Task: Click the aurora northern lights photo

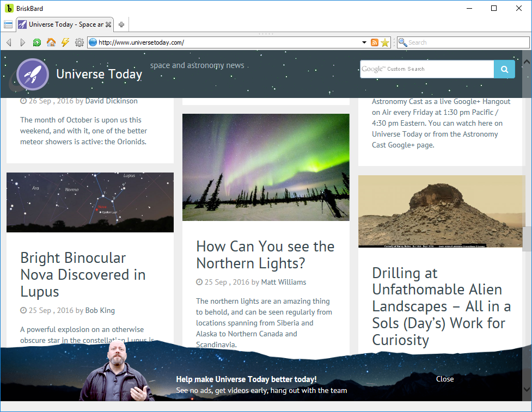Action: [266, 167]
